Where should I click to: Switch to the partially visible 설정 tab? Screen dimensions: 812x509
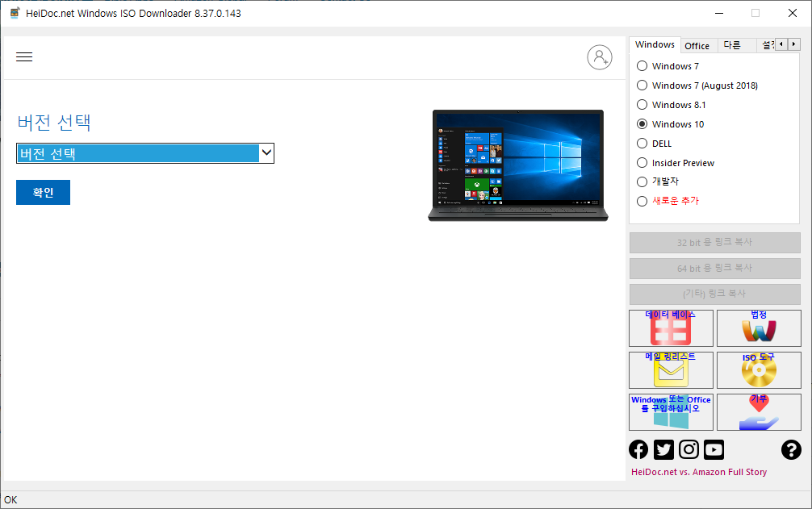(767, 45)
